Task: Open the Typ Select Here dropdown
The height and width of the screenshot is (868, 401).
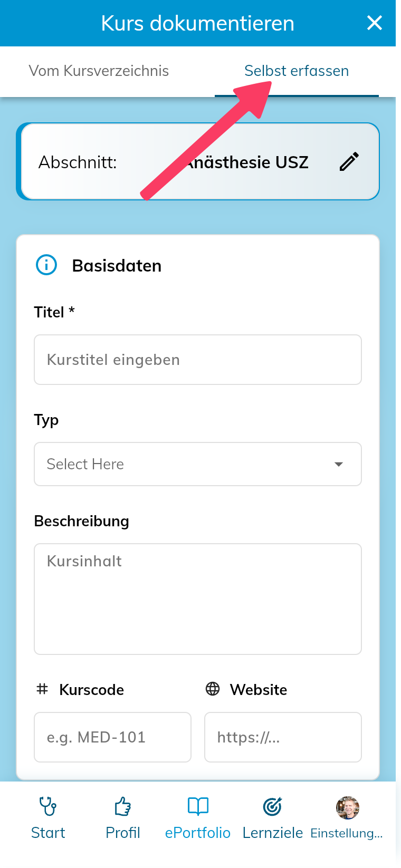Action: tap(198, 464)
